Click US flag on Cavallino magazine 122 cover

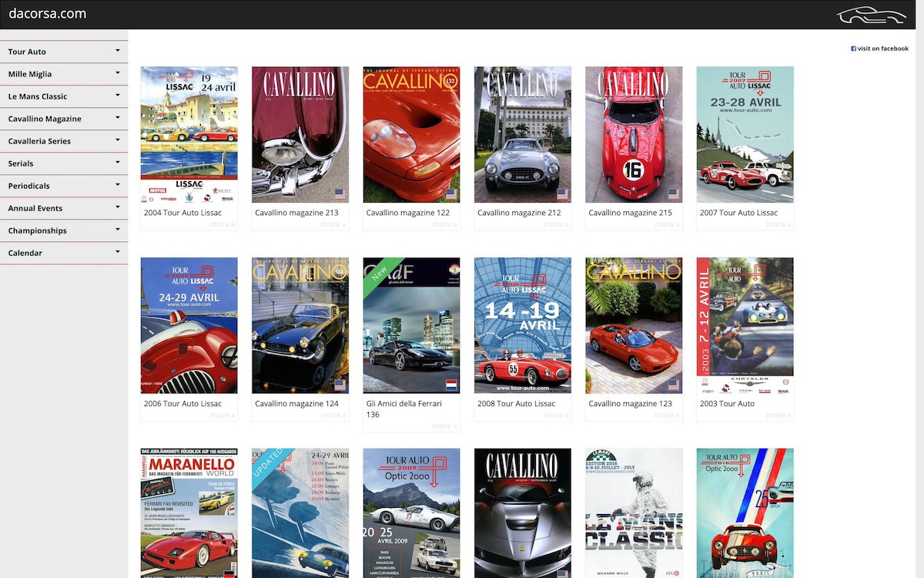pos(451,195)
